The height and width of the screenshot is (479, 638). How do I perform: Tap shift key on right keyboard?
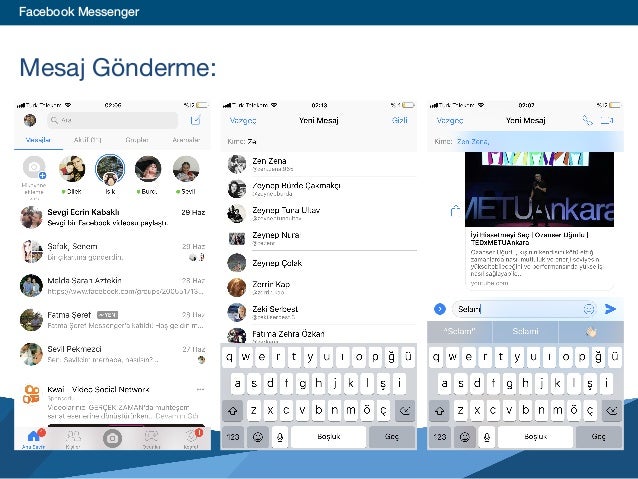point(439,411)
